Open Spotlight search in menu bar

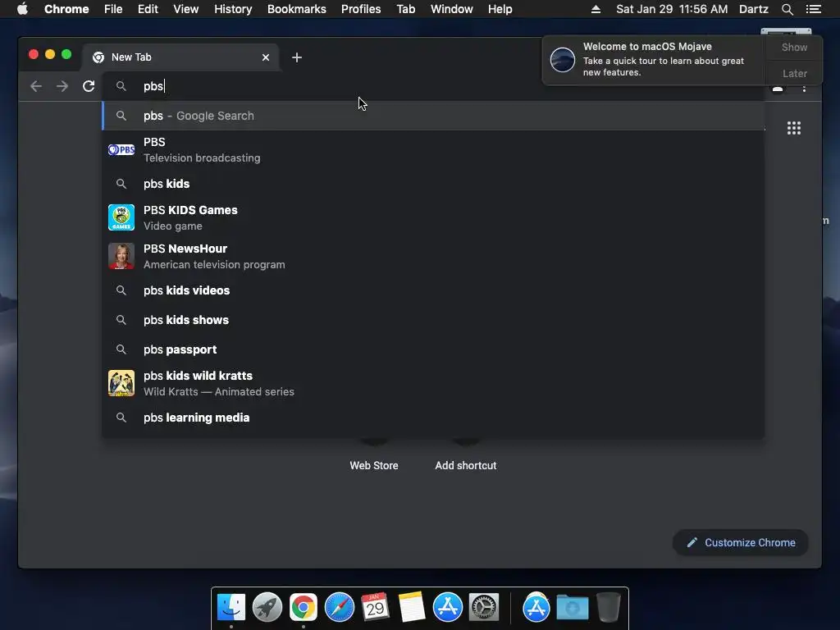[787, 9]
